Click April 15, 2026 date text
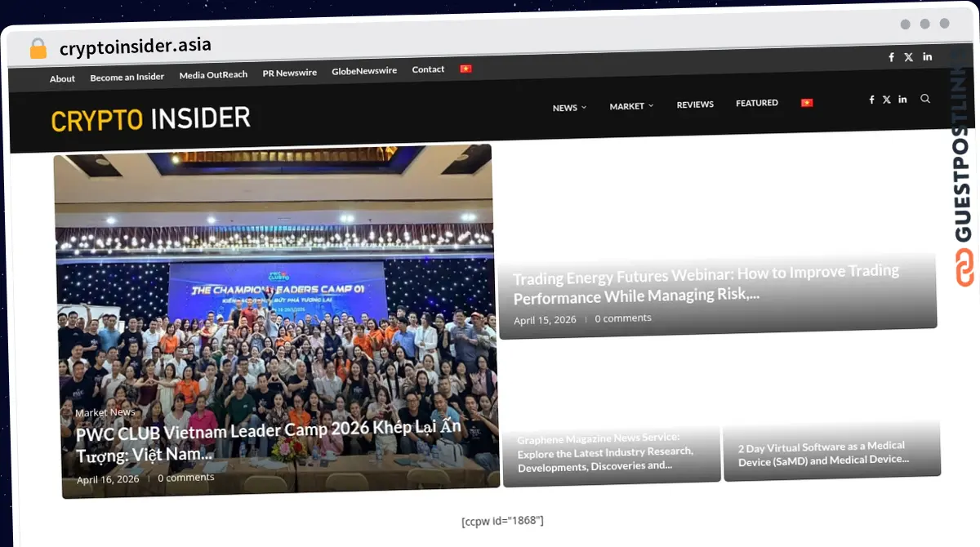Viewport: 980px width, 547px height. [x=545, y=320]
